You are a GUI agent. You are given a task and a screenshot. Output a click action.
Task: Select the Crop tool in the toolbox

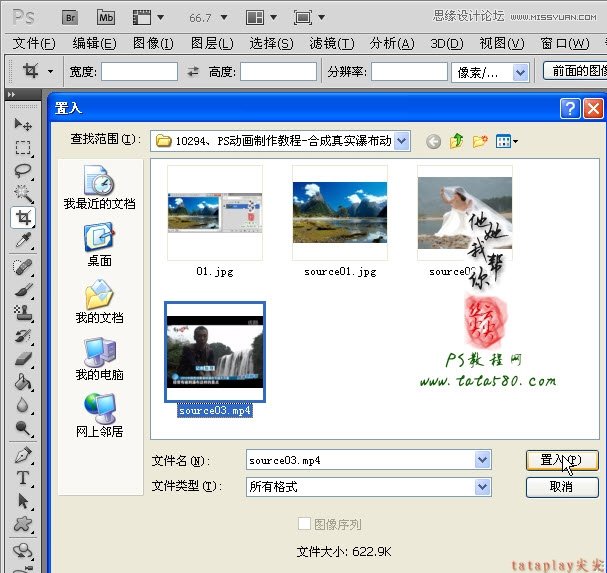(23, 217)
